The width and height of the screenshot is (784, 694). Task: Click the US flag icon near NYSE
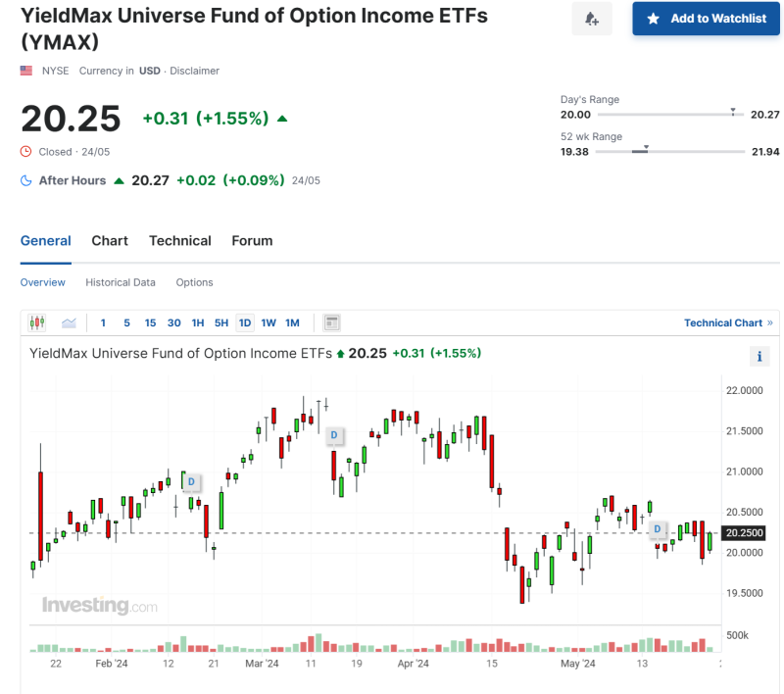(24, 70)
